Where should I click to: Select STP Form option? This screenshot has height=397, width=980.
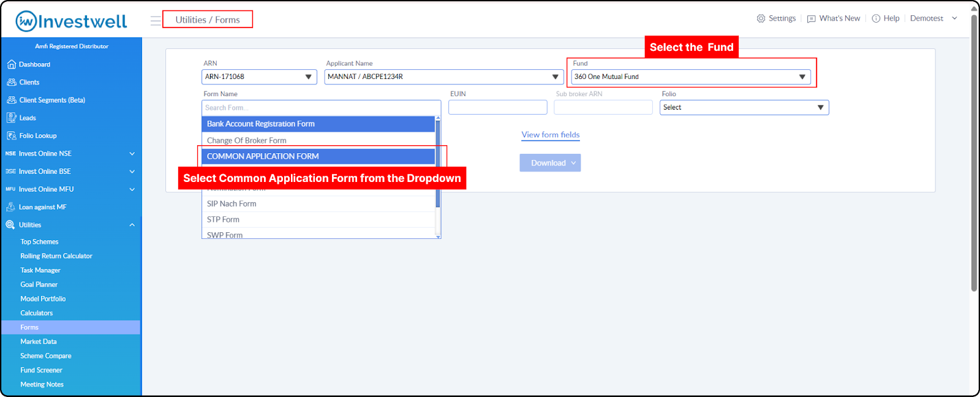coord(318,220)
